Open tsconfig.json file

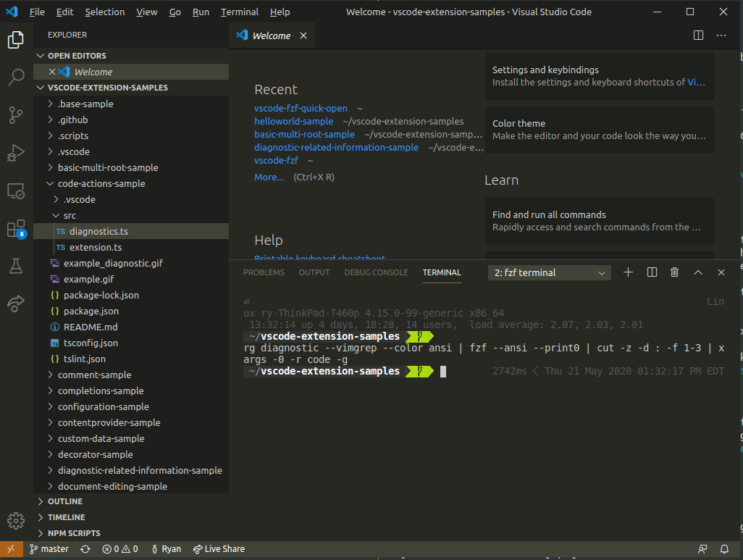(131, 343)
